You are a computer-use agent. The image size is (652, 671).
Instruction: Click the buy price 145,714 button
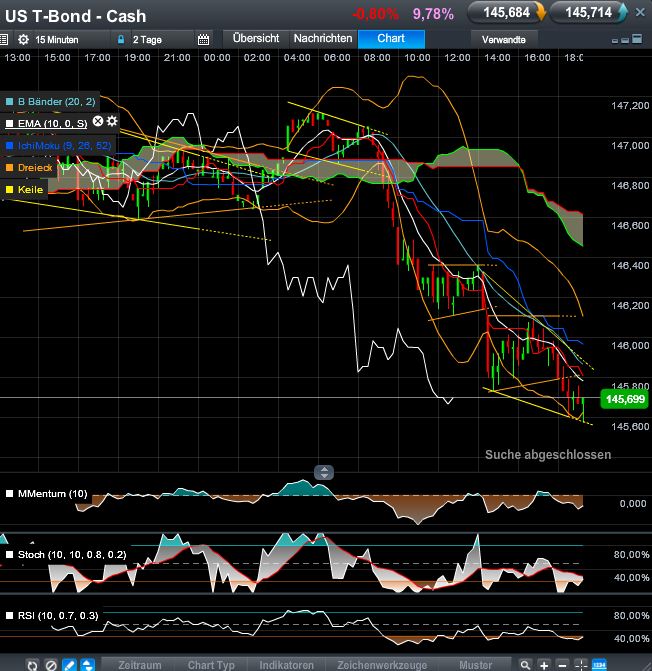[x=589, y=12]
